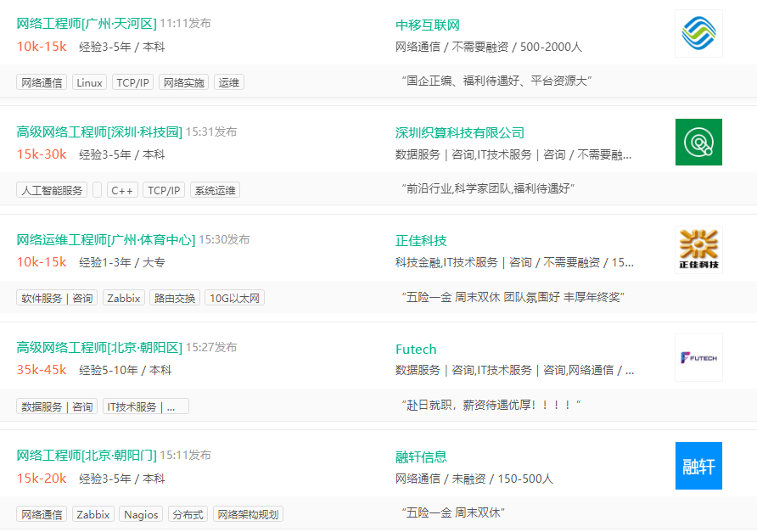Image resolution: width=757 pixels, height=532 pixels.
Task: Click the “前沿行业,科学家团队,福利待遇好” quote
Action: click(x=488, y=188)
